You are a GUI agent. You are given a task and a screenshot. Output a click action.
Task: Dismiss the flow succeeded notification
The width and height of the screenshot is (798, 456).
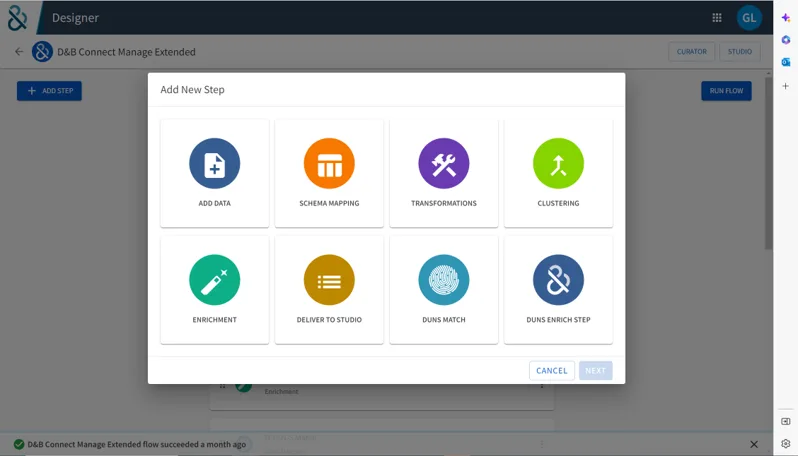click(754, 444)
